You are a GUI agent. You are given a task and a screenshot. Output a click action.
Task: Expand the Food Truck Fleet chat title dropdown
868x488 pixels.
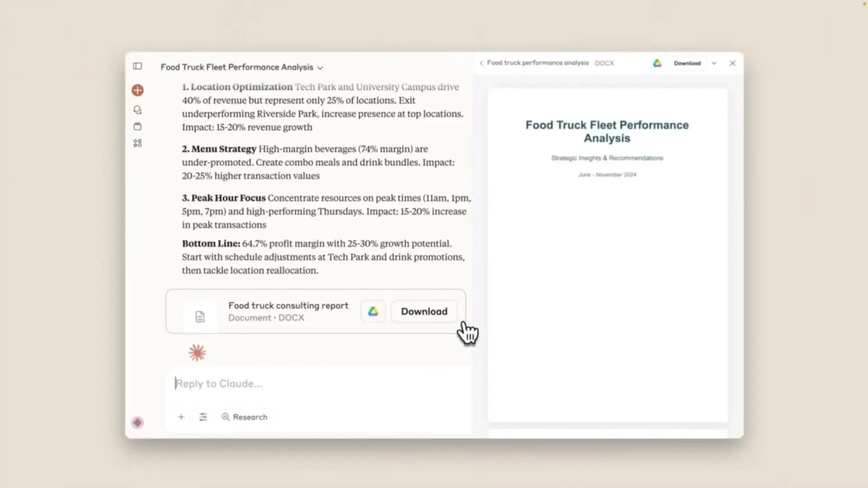click(320, 68)
